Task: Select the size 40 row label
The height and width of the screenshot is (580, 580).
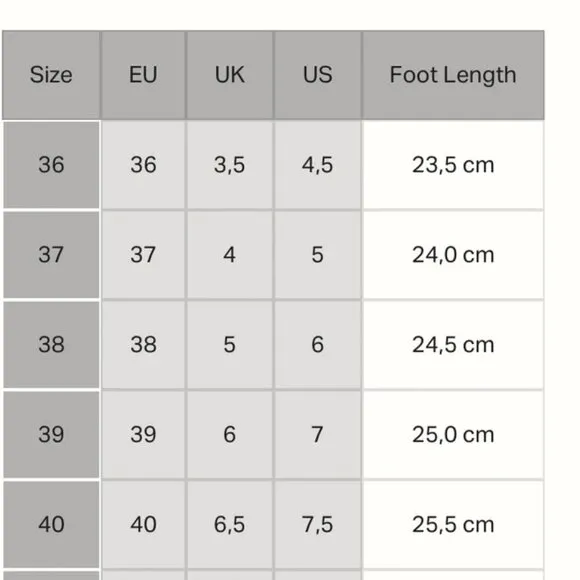Action: coord(51,525)
